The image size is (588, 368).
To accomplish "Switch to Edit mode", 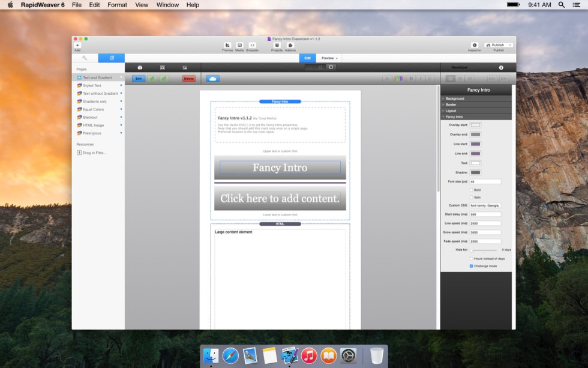I will [307, 58].
